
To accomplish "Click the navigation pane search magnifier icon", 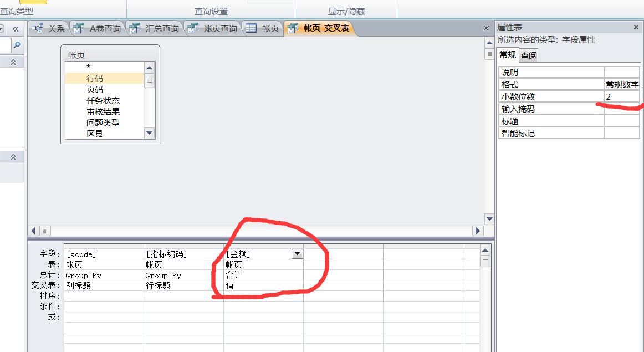I will pyautogui.click(x=17, y=45).
